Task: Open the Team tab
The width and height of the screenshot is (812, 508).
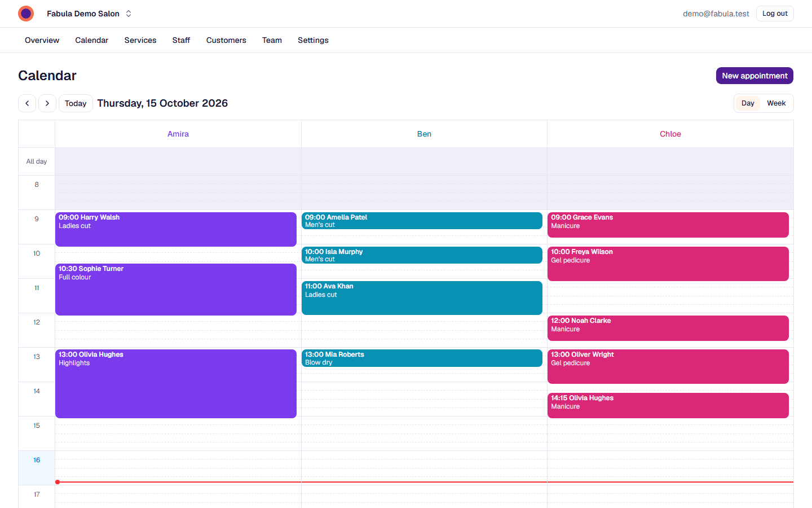Action: pos(272,40)
